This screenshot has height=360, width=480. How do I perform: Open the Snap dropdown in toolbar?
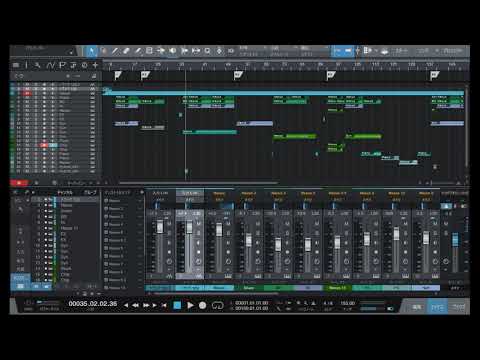[313, 51]
